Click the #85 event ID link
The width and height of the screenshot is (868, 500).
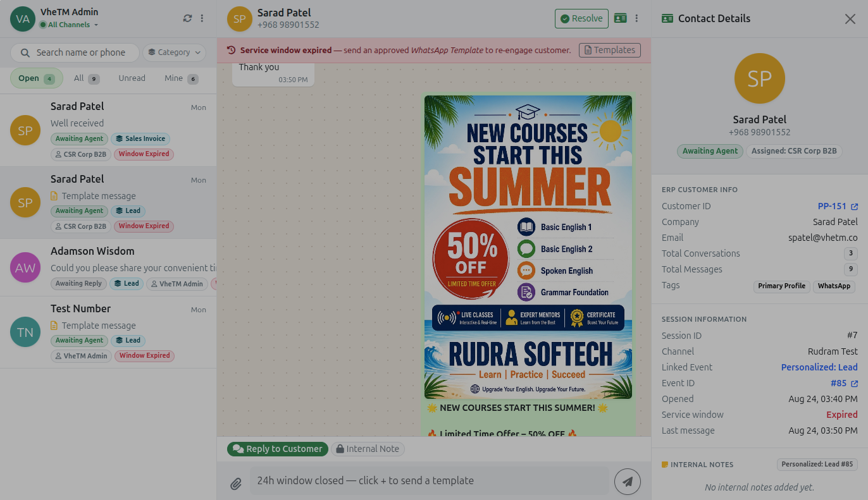tap(838, 383)
